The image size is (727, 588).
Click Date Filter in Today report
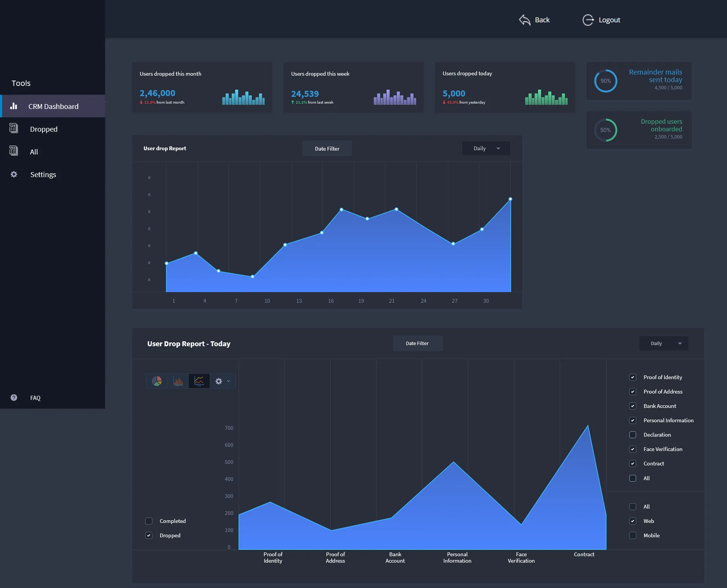coord(417,344)
